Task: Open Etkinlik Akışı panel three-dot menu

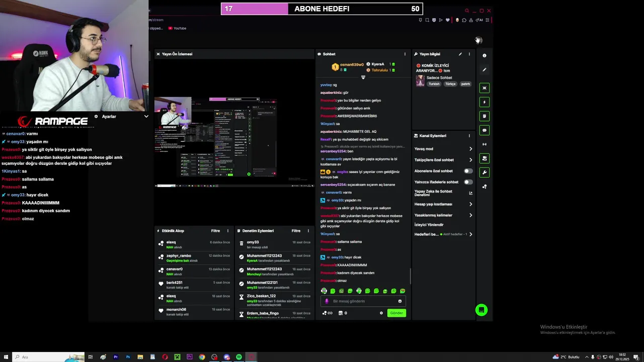Action: [227, 231]
